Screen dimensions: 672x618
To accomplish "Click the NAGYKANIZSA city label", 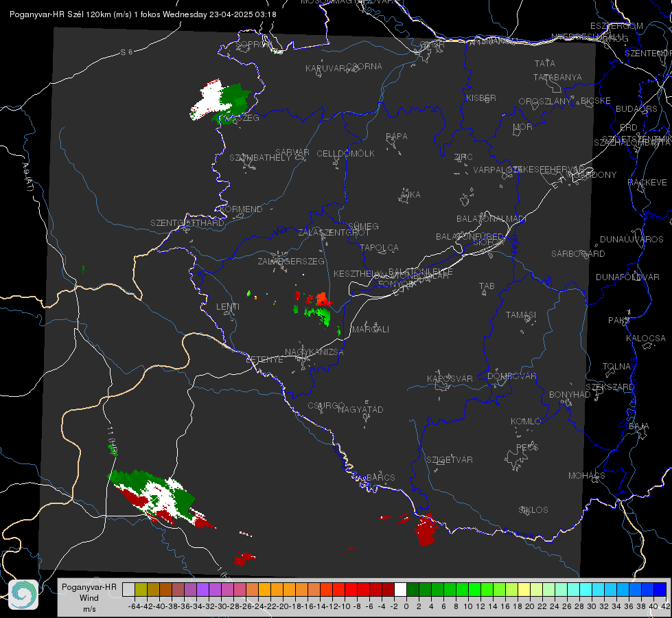I will [314, 352].
